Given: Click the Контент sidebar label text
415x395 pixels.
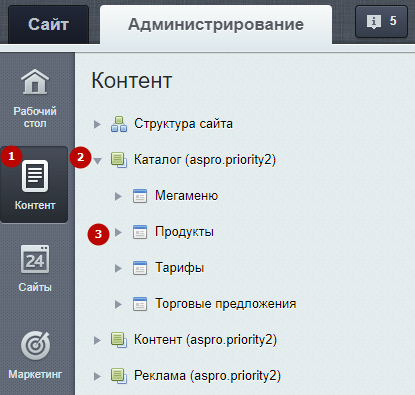Looking at the screenshot, I should tap(35, 205).
